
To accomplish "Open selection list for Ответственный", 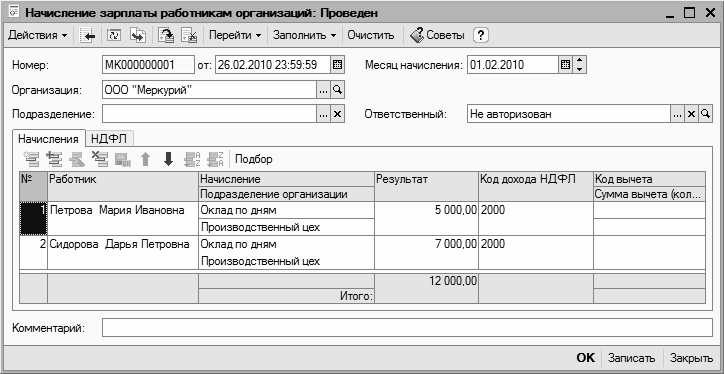I will coord(677,114).
